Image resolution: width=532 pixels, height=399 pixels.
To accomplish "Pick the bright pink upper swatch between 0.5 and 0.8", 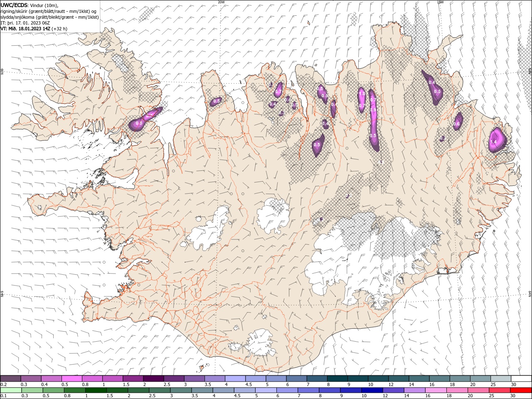I will tap(72, 379).
